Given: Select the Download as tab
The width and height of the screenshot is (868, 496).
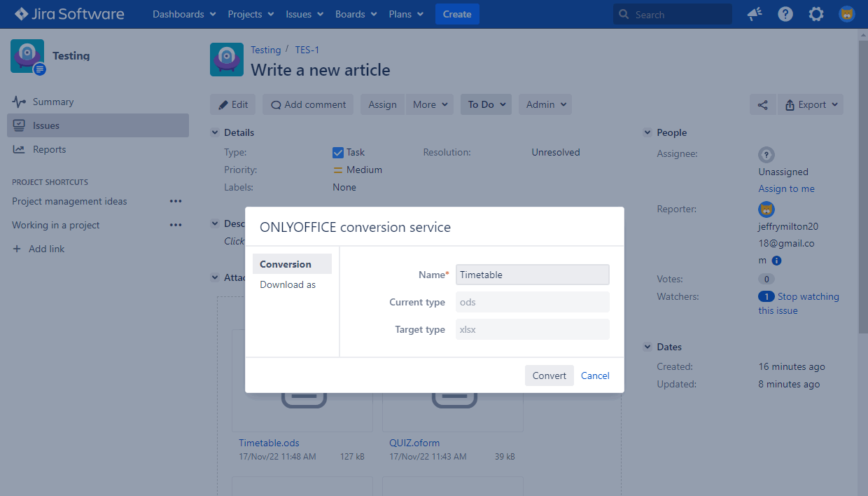Looking at the screenshot, I should 288,284.
